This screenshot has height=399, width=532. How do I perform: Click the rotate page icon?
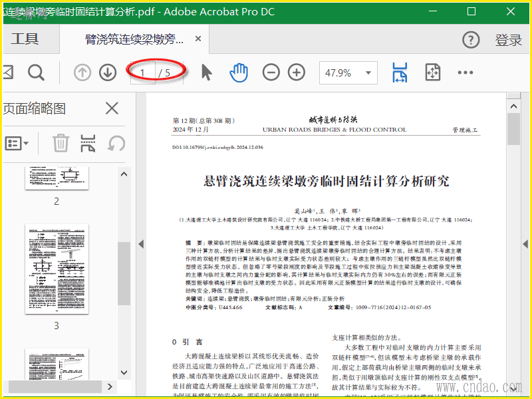tap(116, 143)
